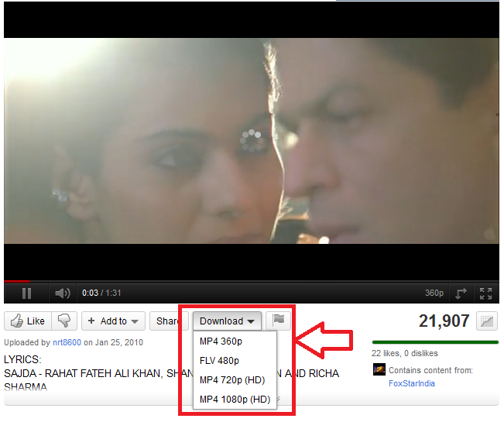
Task: Pause the video playback
Action: click(26, 293)
